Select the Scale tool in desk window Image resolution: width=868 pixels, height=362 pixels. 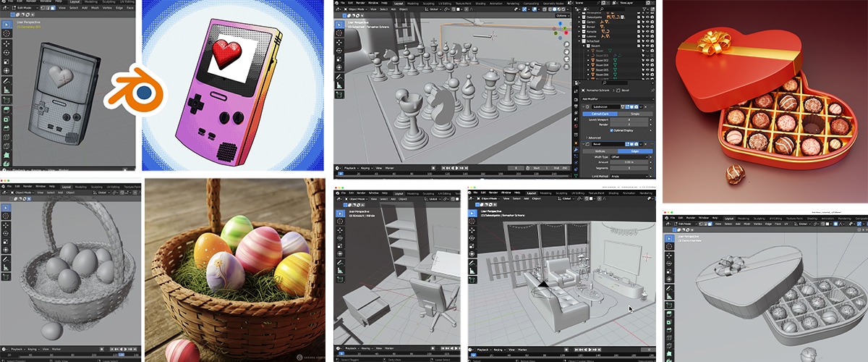click(340, 246)
